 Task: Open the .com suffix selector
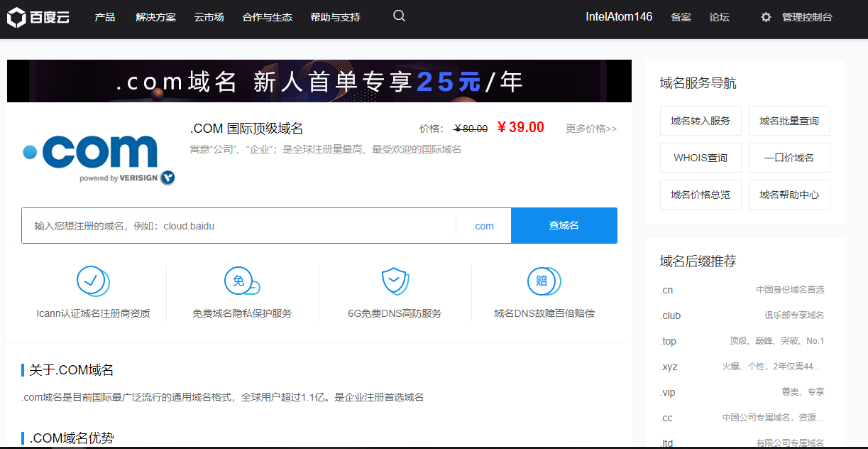point(483,226)
